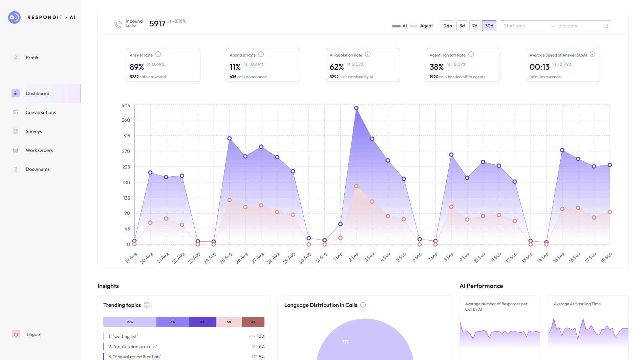Open the Documents section
Viewport: 644px width, 360px height.
38,169
